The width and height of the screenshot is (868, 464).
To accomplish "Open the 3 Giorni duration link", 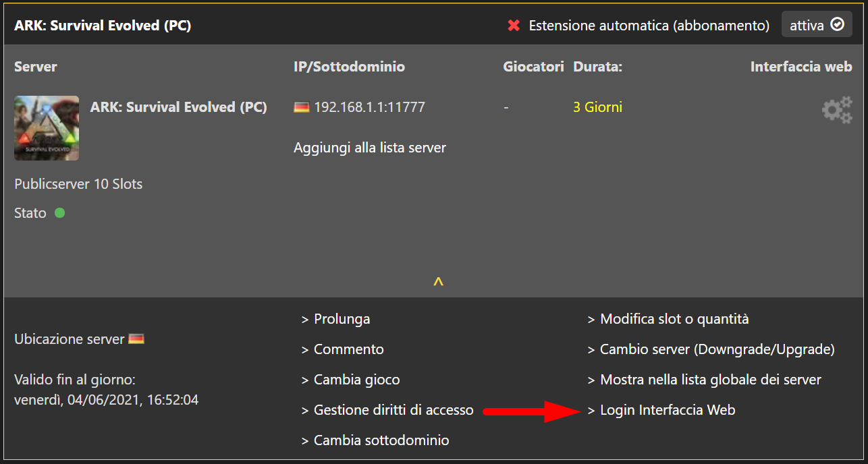I will [x=597, y=106].
